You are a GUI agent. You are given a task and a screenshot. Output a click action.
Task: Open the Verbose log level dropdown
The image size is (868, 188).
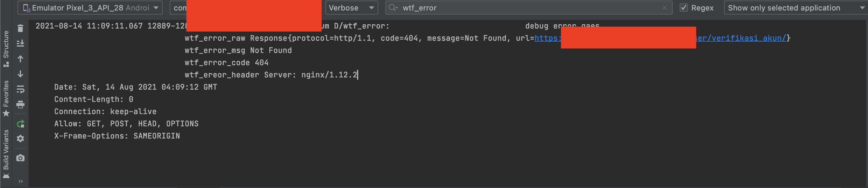[x=352, y=8]
